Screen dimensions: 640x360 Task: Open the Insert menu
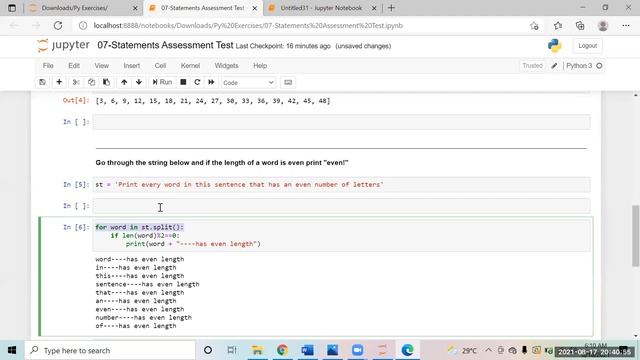click(131, 66)
